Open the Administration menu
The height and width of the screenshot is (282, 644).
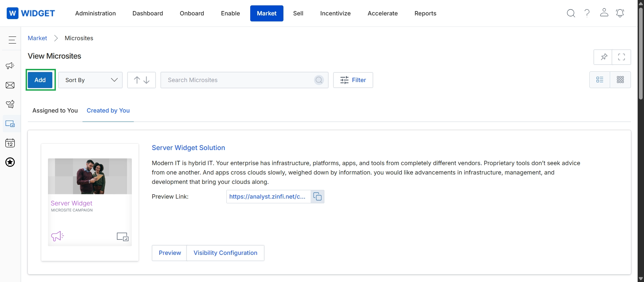click(x=96, y=13)
